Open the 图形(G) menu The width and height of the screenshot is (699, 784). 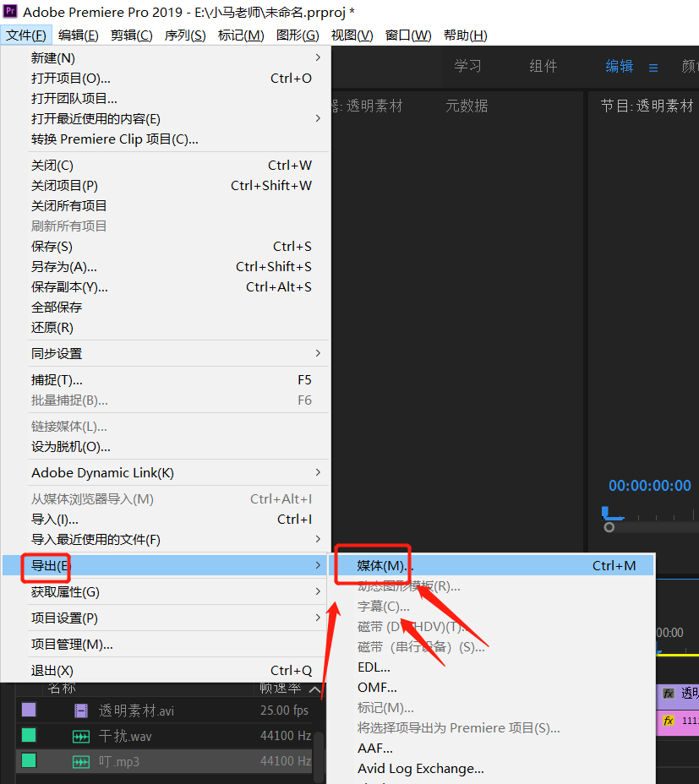click(x=298, y=35)
